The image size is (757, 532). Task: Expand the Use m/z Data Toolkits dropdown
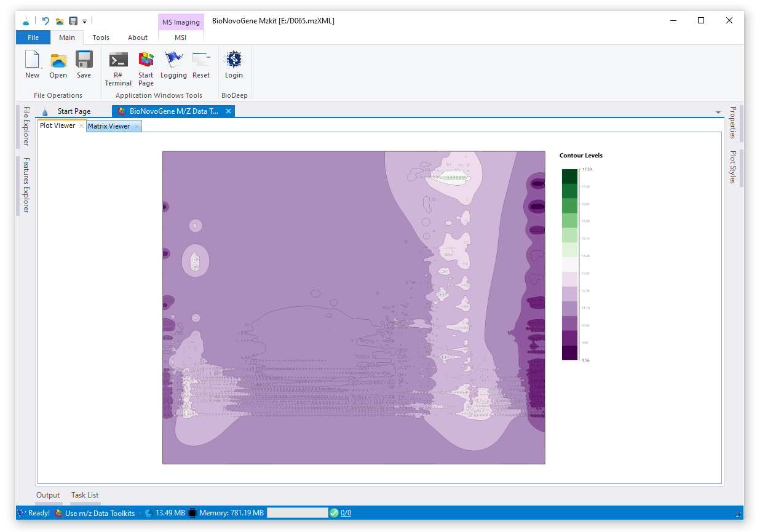pos(140,513)
